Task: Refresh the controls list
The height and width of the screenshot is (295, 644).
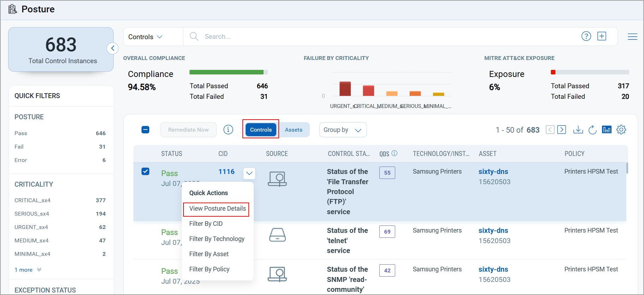Action: (592, 130)
